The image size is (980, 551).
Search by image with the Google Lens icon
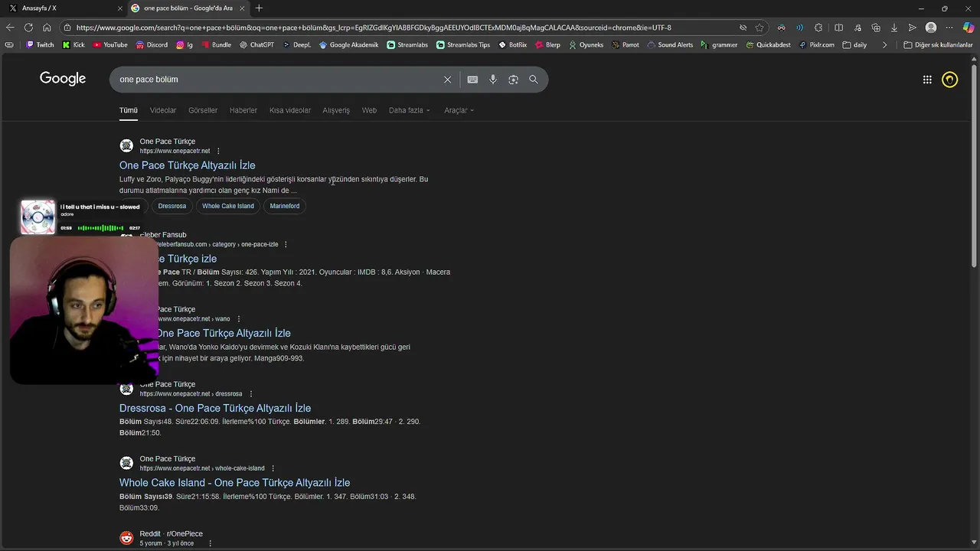pyautogui.click(x=513, y=80)
